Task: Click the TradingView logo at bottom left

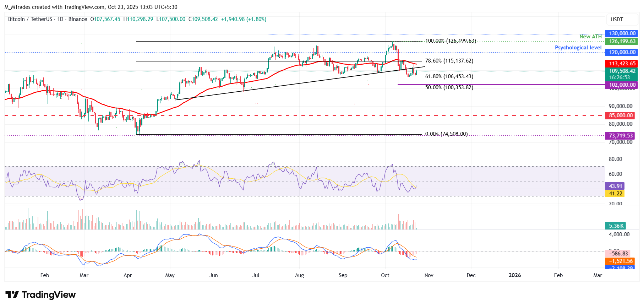Action: pyautogui.click(x=40, y=295)
